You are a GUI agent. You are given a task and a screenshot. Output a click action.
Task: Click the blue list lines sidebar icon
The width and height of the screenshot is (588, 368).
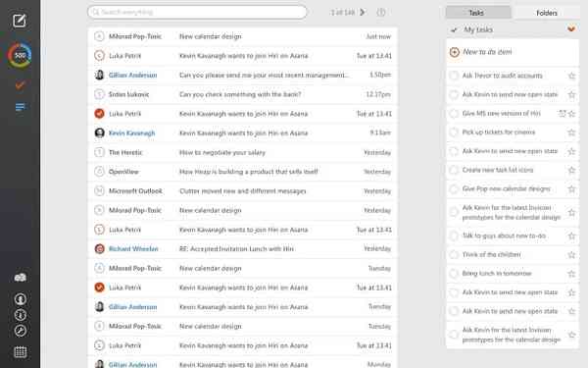20,107
